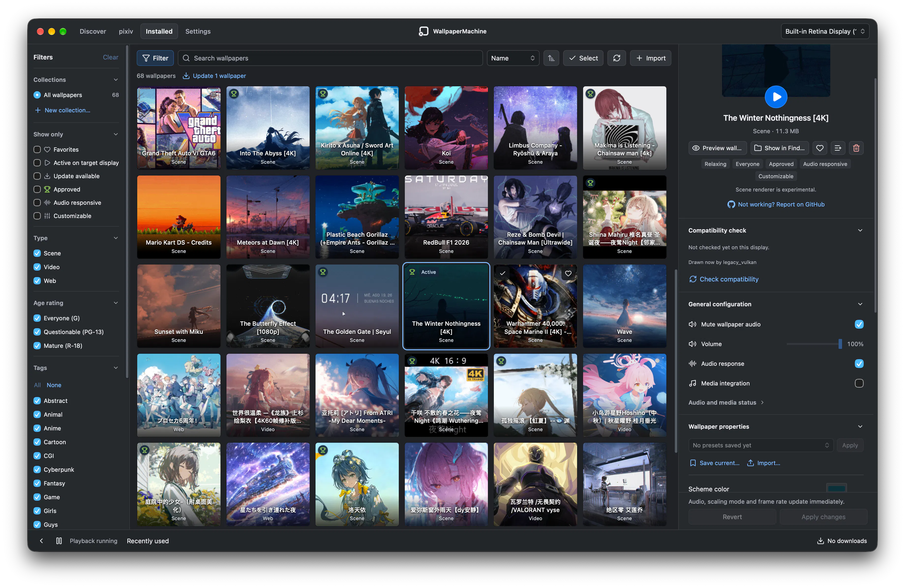Viewport: 905px width, 588px height.
Task: Open the Name sort dropdown
Action: point(513,58)
